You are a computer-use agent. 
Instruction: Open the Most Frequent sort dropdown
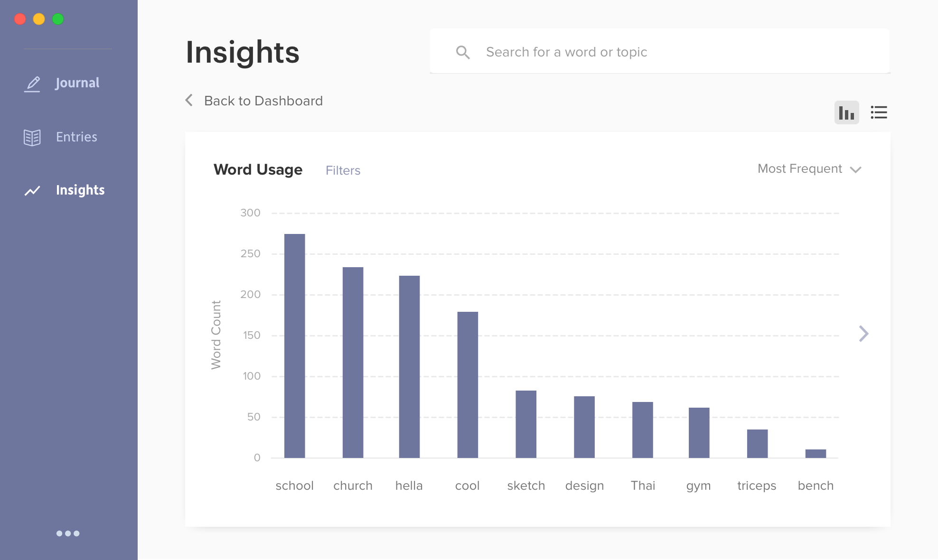point(809,169)
